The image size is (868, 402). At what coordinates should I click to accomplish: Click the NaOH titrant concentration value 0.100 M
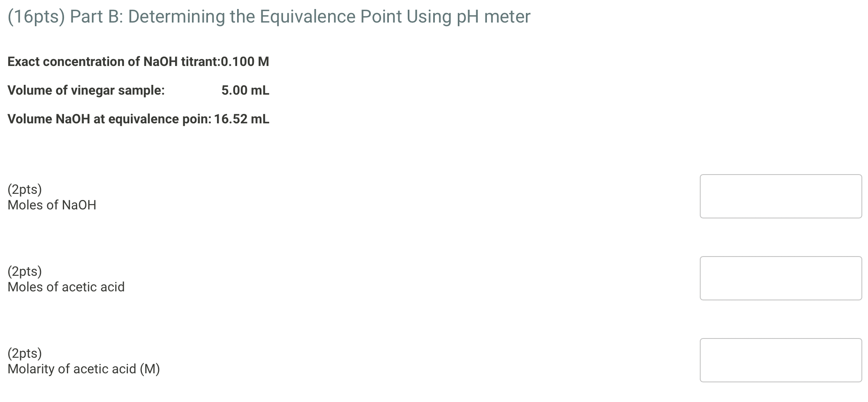click(245, 61)
